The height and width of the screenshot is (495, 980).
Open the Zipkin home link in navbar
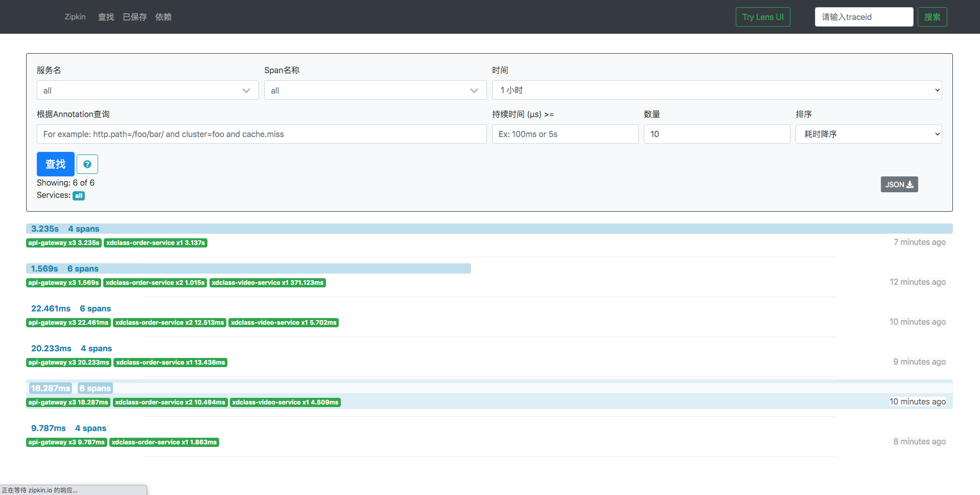tap(75, 17)
